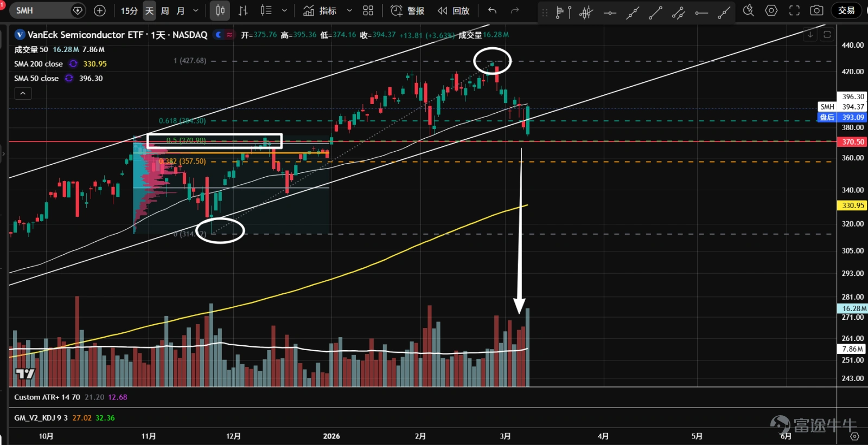Screen dimensions: 868x445
Task: Click the blue 盘后 393.09 price label
Action: point(843,117)
